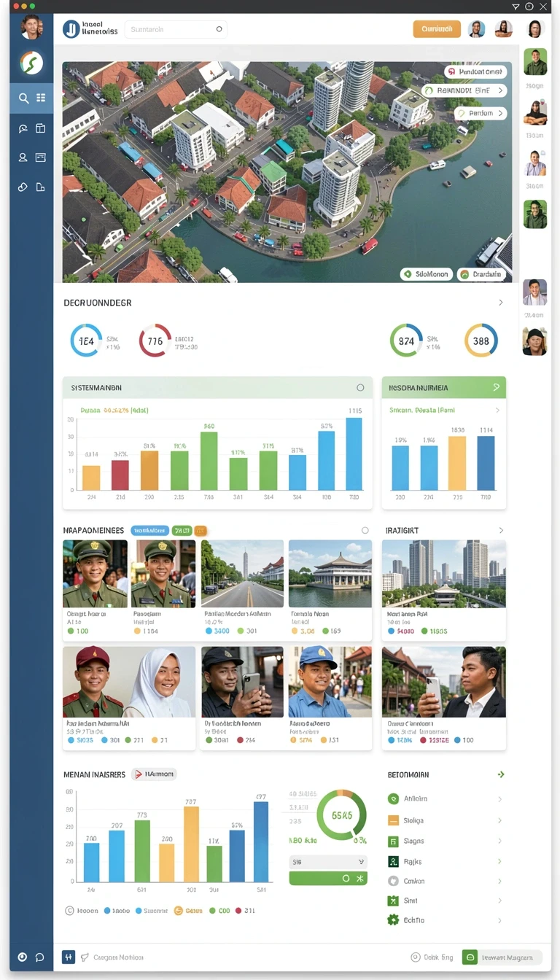Open the city skyline photo under IRAJIGIRT
Screen dimensions: 560x980
tap(444, 574)
